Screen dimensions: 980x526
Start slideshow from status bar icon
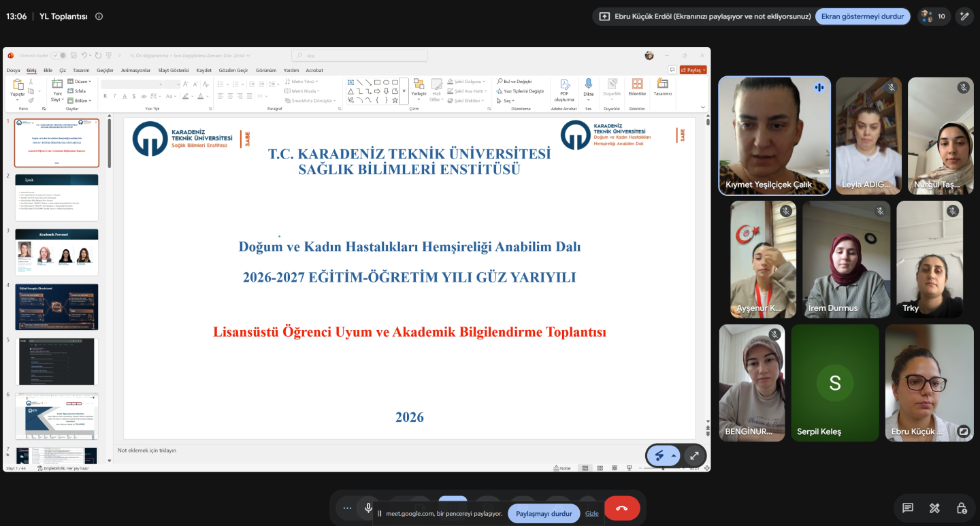click(629, 468)
